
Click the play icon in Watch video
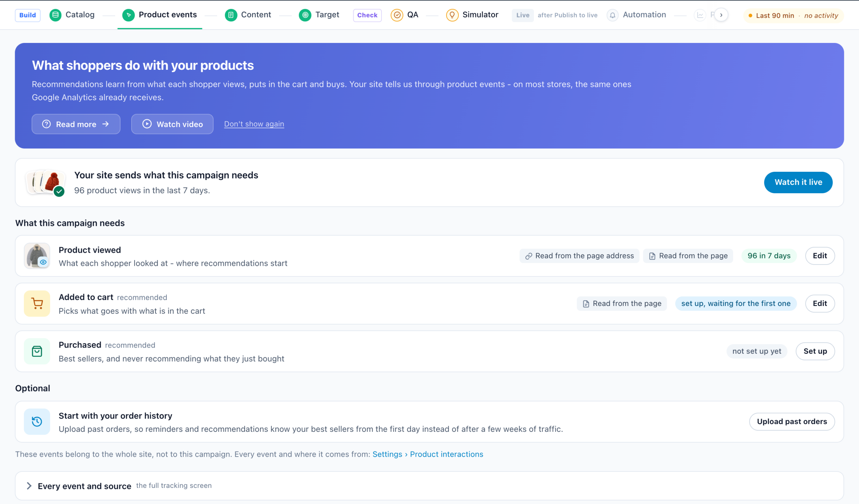(147, 124)
